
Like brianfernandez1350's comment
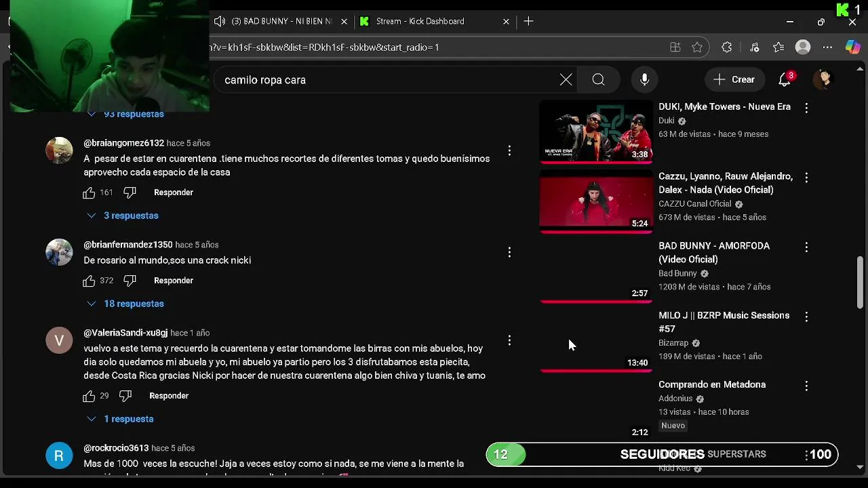(89, 281)
